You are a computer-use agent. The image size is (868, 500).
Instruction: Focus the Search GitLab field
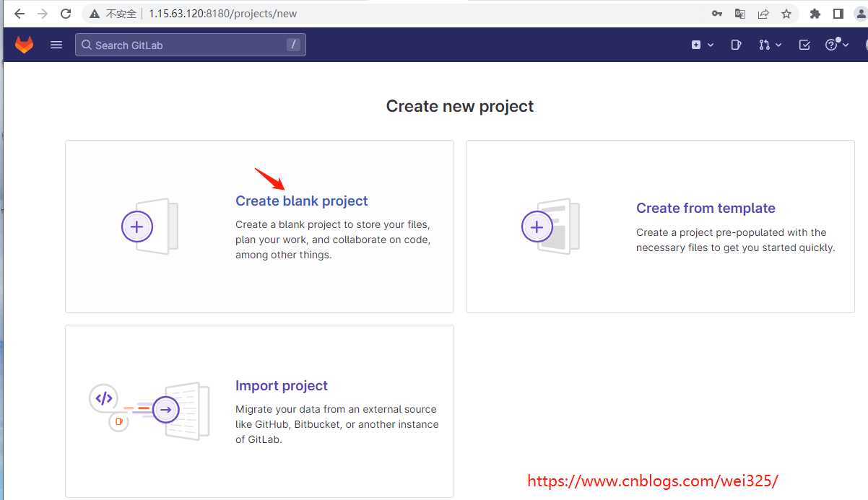(x=191, y=45)
